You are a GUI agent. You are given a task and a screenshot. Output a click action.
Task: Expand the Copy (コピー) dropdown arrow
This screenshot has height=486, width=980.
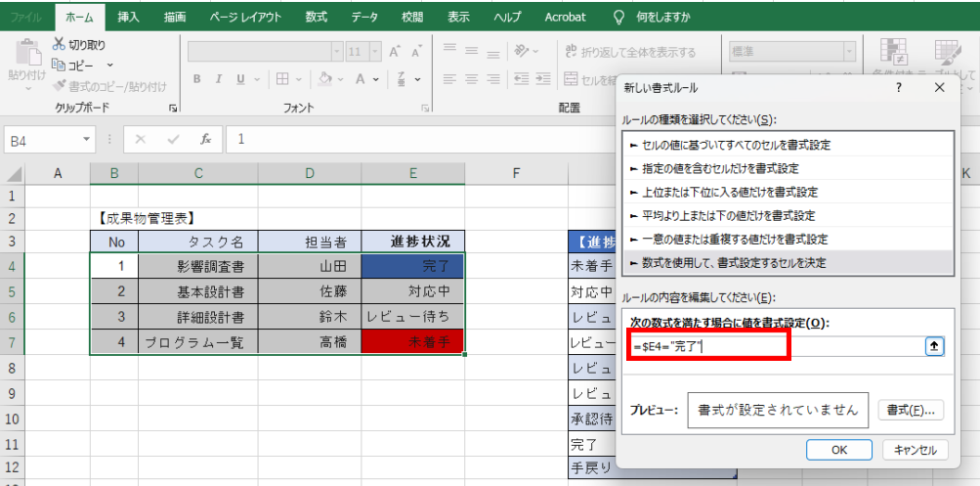[x=102, y=66]
